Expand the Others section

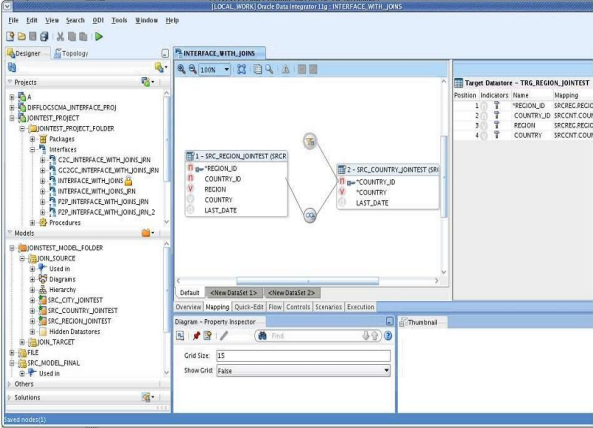[x=9, y=384]
